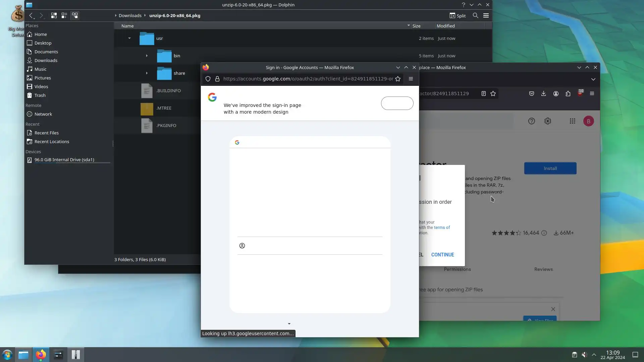This screenshot has height=362, width=644.
Task: Open Google apps grid icon
Action: [x=572, y=121]
